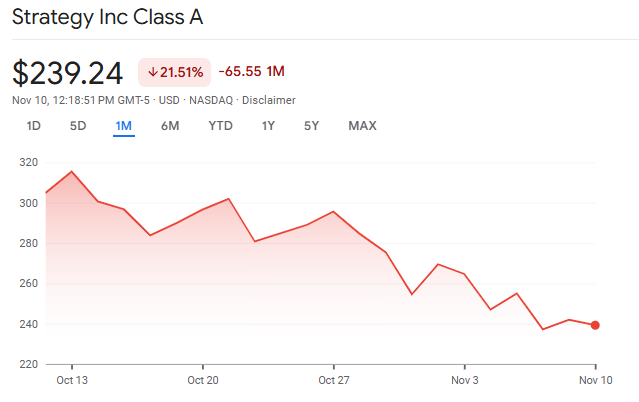Viewport: 639px width, 402px height.
Task: Click the red end-of-line dot on chart
Action: 596,325
